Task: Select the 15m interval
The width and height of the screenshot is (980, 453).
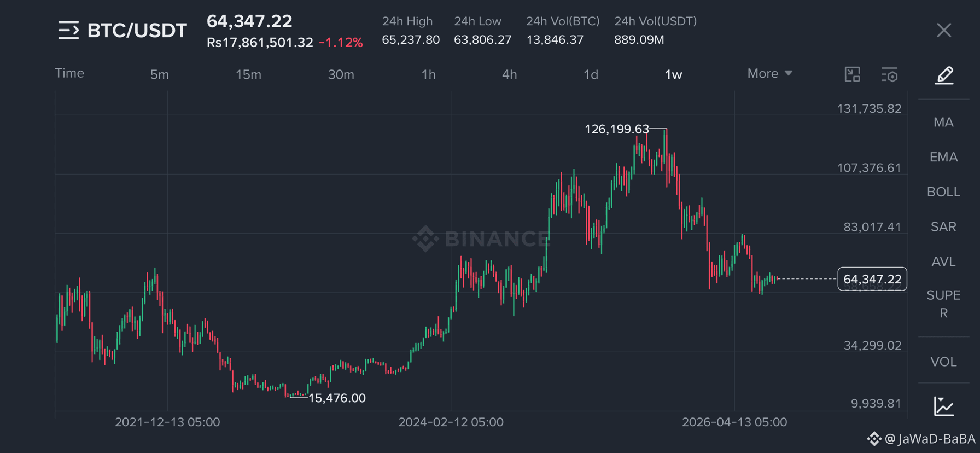Action: point(248,74)
